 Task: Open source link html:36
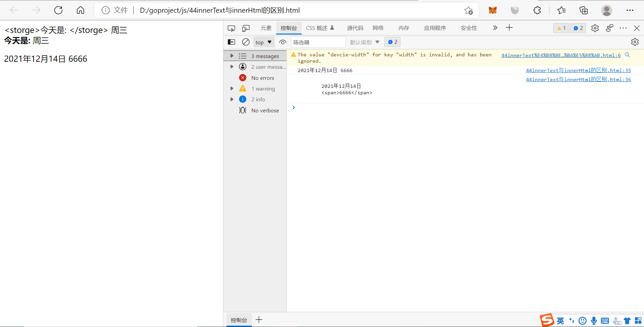(x=578, y=79)
